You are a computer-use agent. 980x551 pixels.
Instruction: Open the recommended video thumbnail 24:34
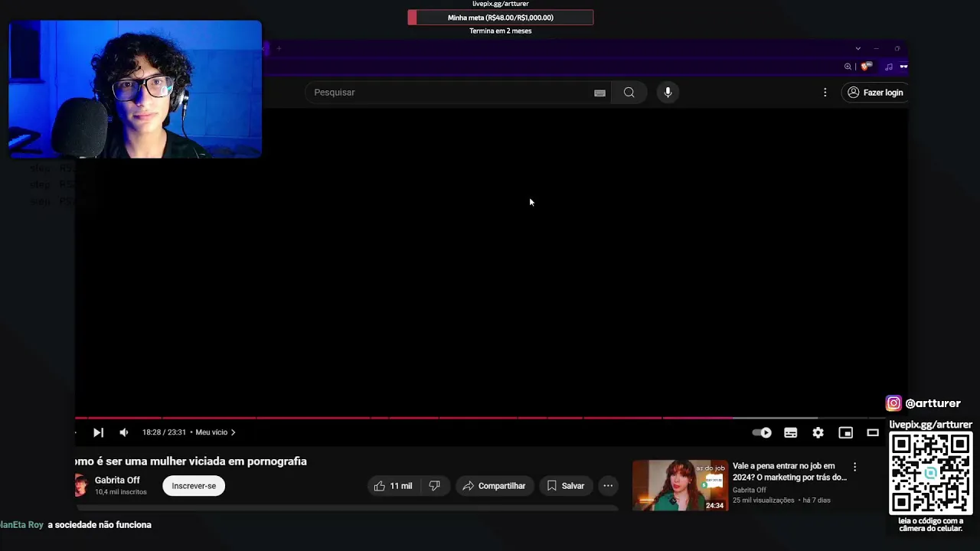click(680, 485)
